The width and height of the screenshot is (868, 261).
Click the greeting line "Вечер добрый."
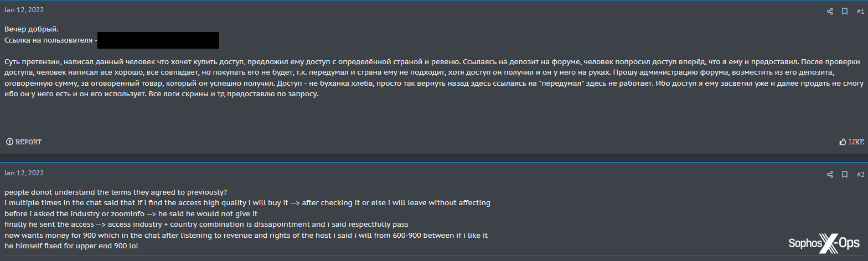click(31, 29)
